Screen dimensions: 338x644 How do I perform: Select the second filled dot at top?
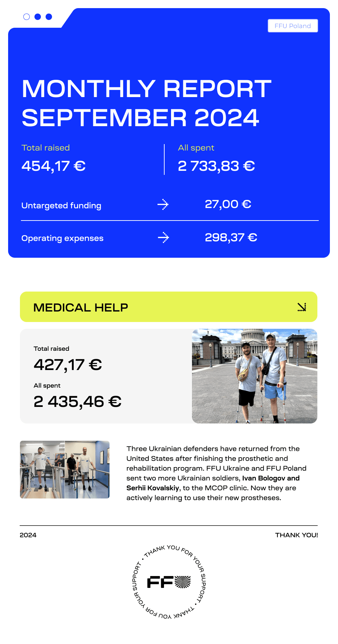[38, 17]
